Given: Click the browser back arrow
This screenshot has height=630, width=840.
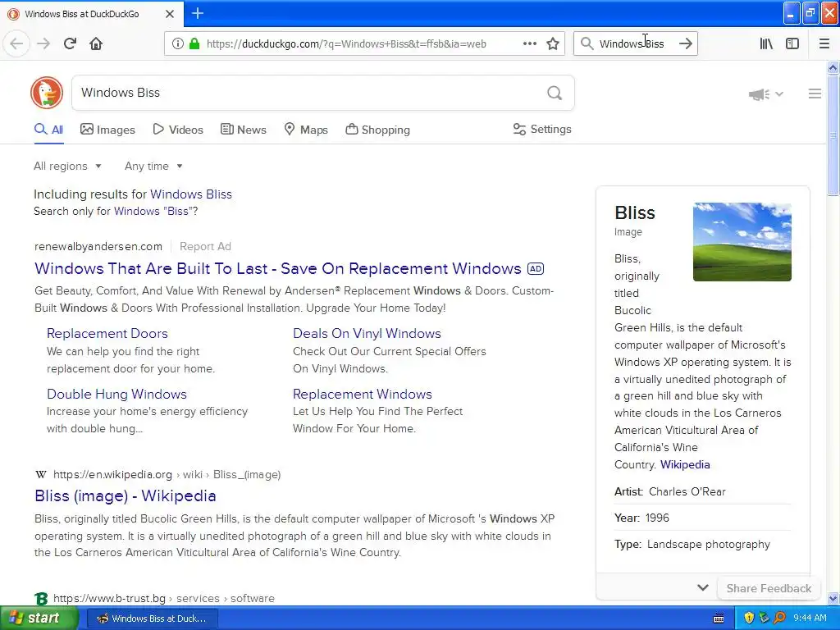Looking at the screenshot, I should tap(16, 43).
